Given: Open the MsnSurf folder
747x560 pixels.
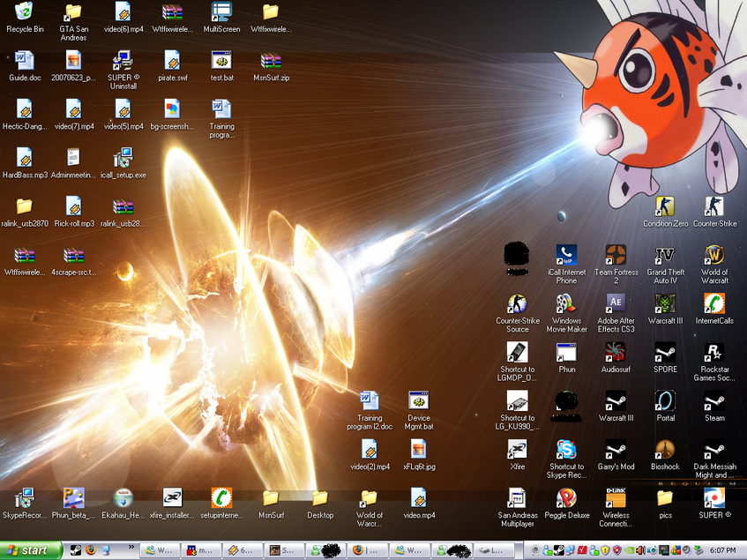Looking at the screenshot, I should click(x=271, y=504).
